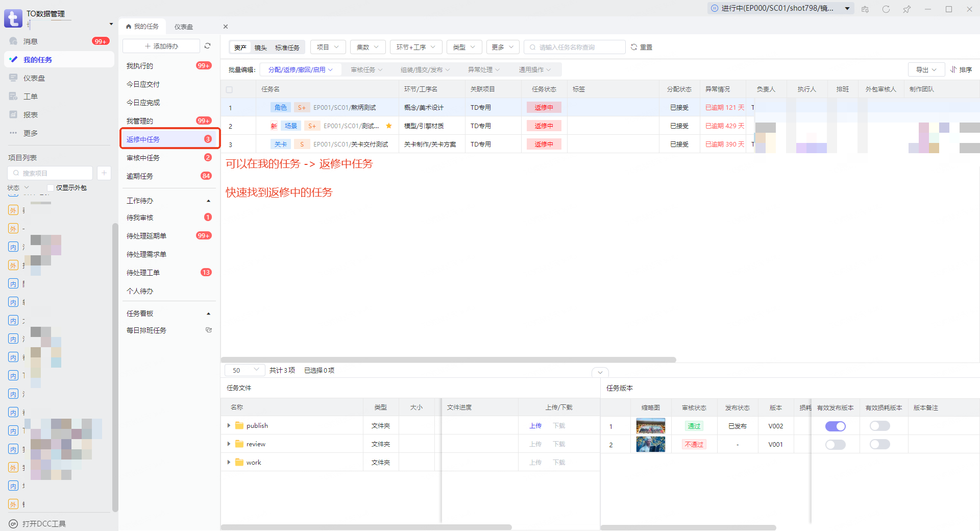
Task: Click the review folder icon
Action: 239,444
